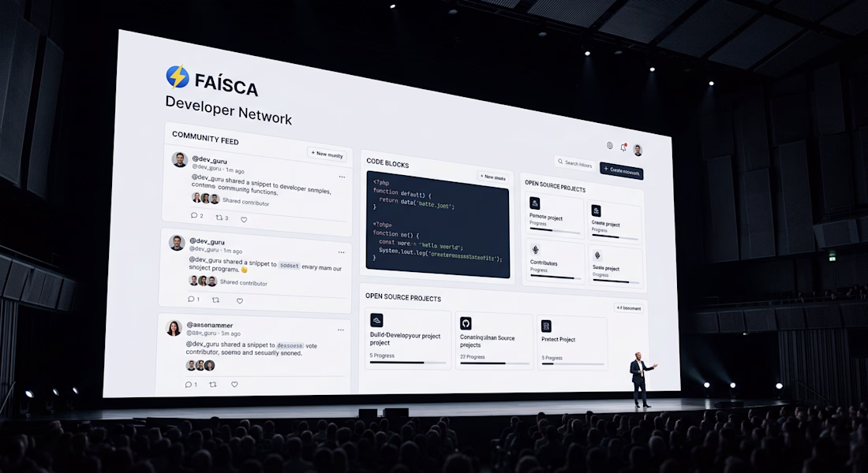Screen dimensions: 868x473
Task: Repost the post about developer snmples
Action: (219, 218)
